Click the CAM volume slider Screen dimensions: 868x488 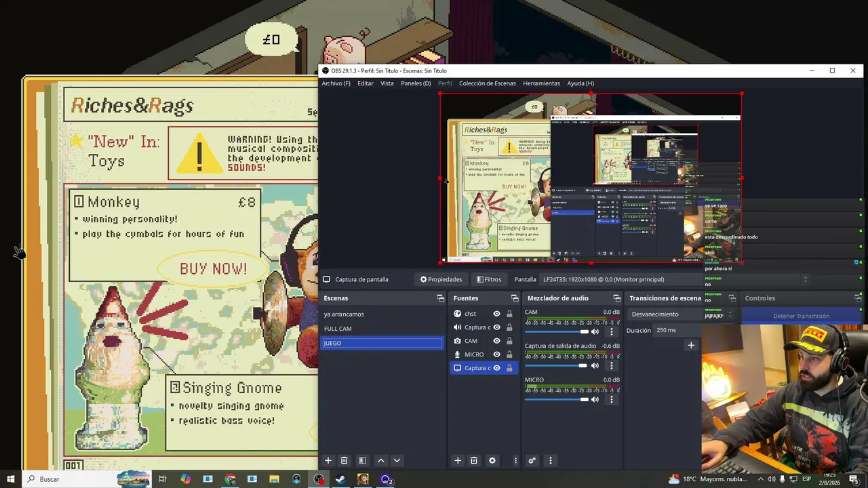pos(557,331)
